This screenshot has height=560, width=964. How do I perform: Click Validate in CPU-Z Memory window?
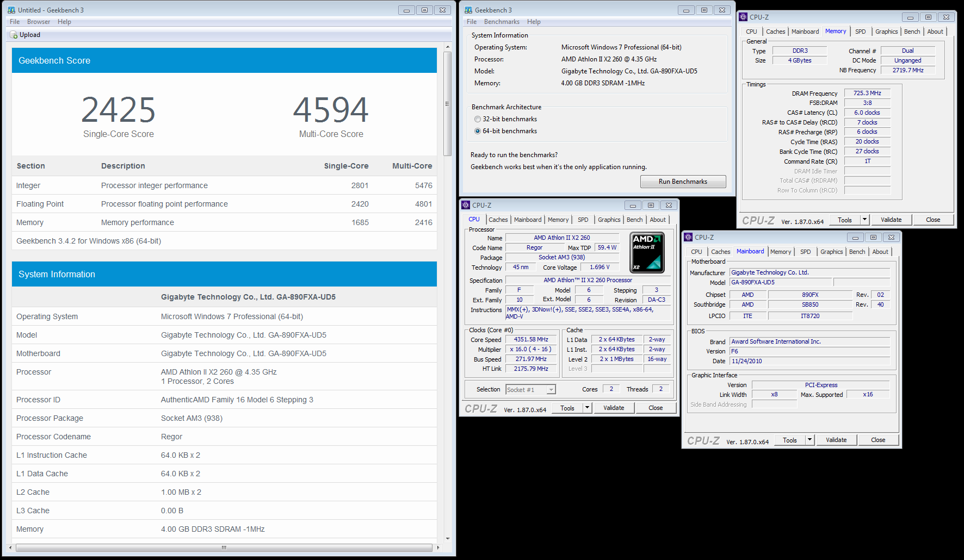[x=891, y=220]
